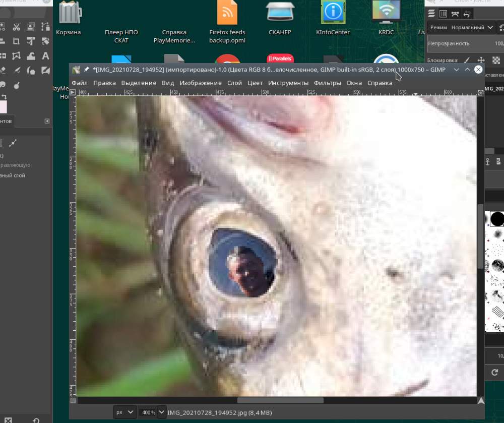This screenshot has height=423, width=504.
Task: Click the tool options tab menu button
Action: (47, 121)
